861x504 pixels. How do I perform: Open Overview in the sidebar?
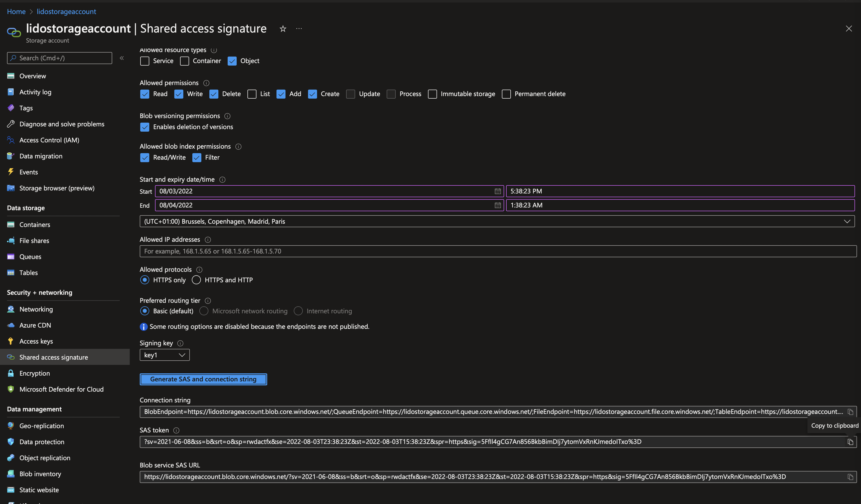point(33,76)
